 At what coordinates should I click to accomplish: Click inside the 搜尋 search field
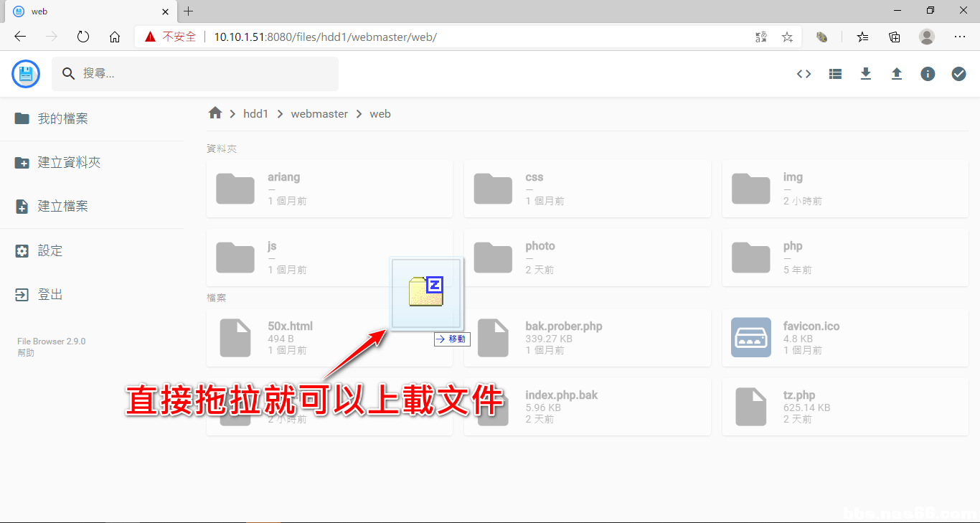click(x=201, y=74)
